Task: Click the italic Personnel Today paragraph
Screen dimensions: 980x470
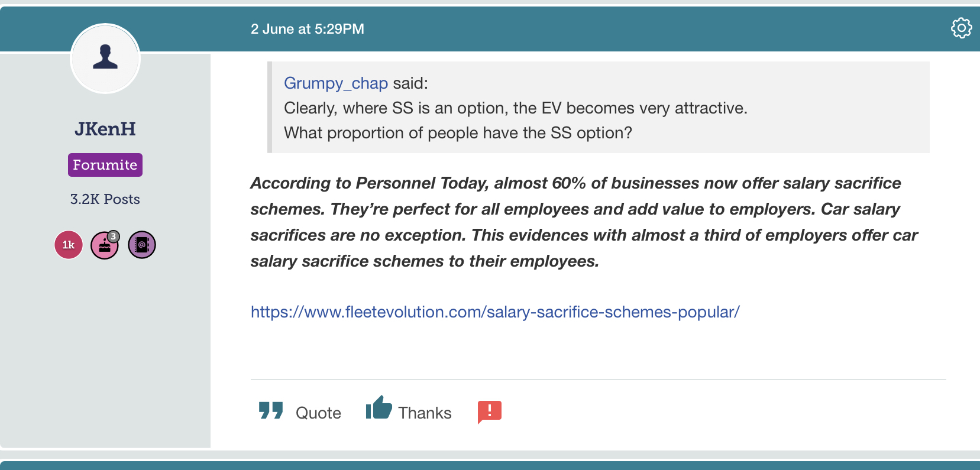Action: [584, 222]
